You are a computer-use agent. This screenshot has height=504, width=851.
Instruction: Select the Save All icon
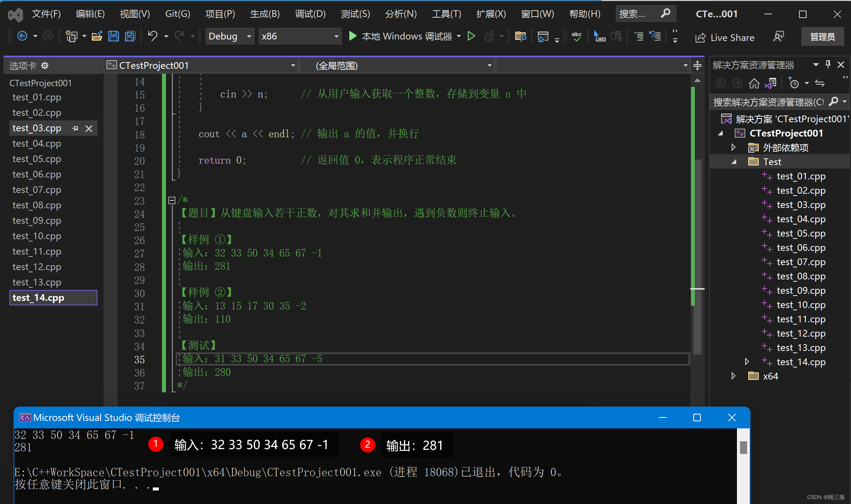(x=129, y=36)
